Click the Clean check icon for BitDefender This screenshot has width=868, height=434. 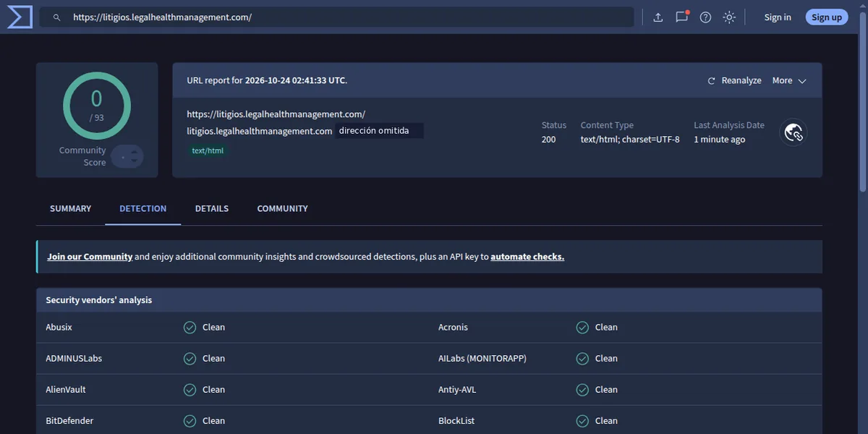tap(190, 421)
